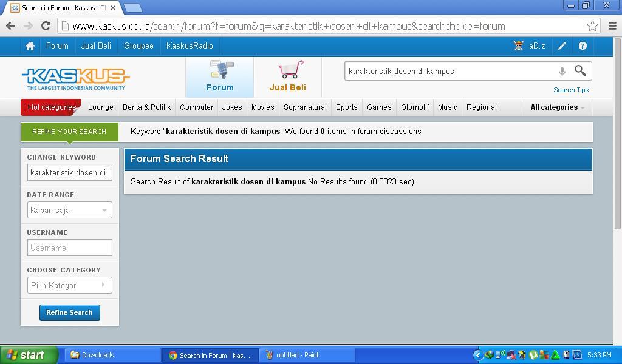Screen dimensions: 622x364
Task: Click the Kaskus logo
Action: 76,79
